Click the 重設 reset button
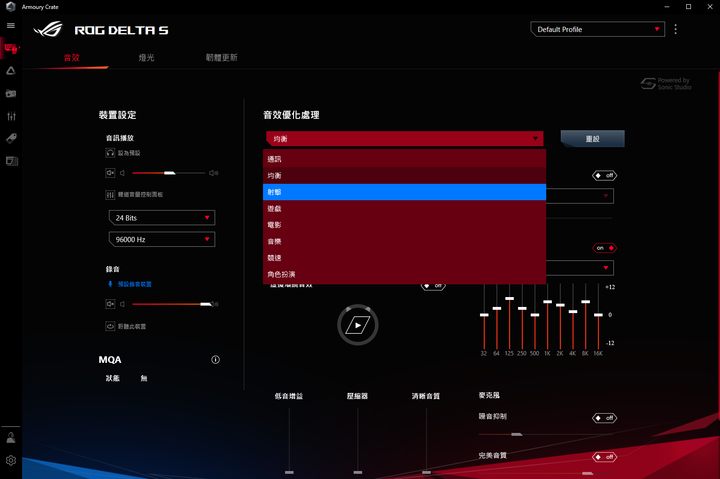 592,139
